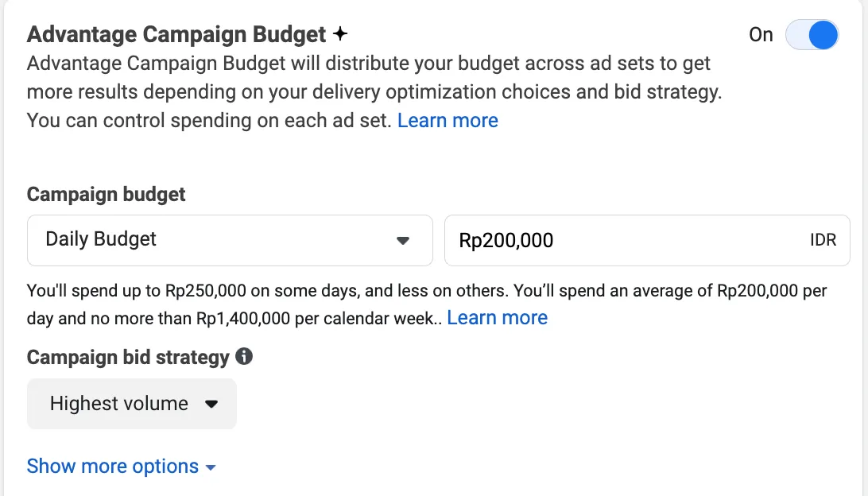Screen dimensions: 868x496
Task: Click the Advantage Campaign Budget heading
Action: point(176,34)
